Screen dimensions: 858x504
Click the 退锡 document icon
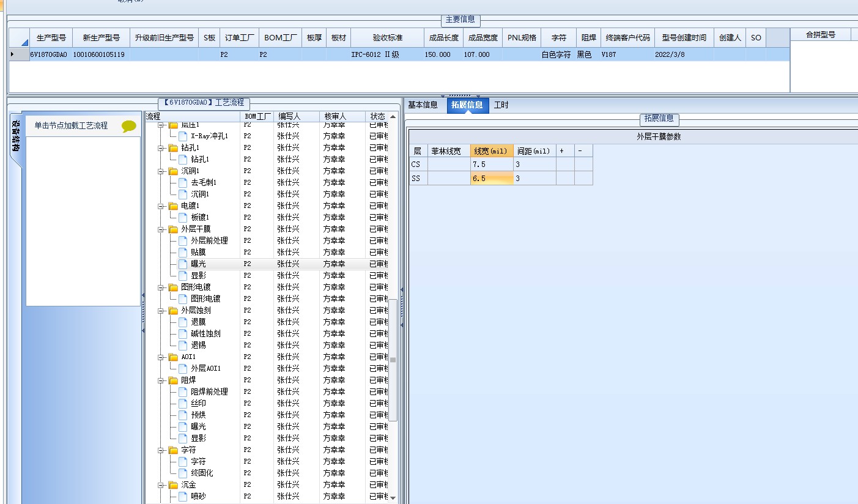(183, 345)
